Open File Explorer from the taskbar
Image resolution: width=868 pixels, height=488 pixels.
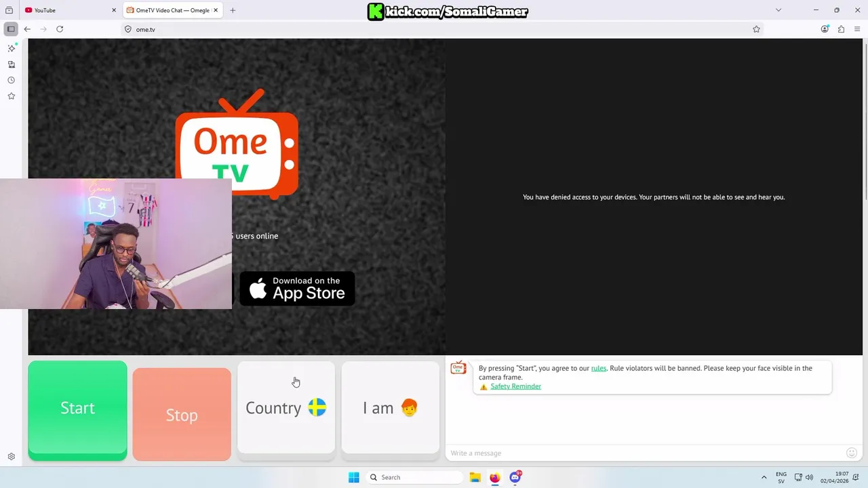pyautogui.click(x=475, y=477)
